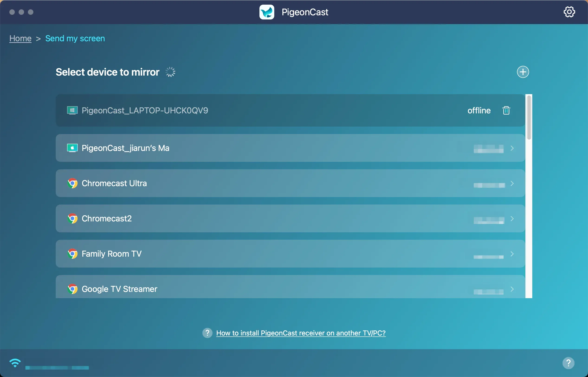Screen dimensions: 588x377
Task: Select the Google TV Streamer device name
Action: 119,289
